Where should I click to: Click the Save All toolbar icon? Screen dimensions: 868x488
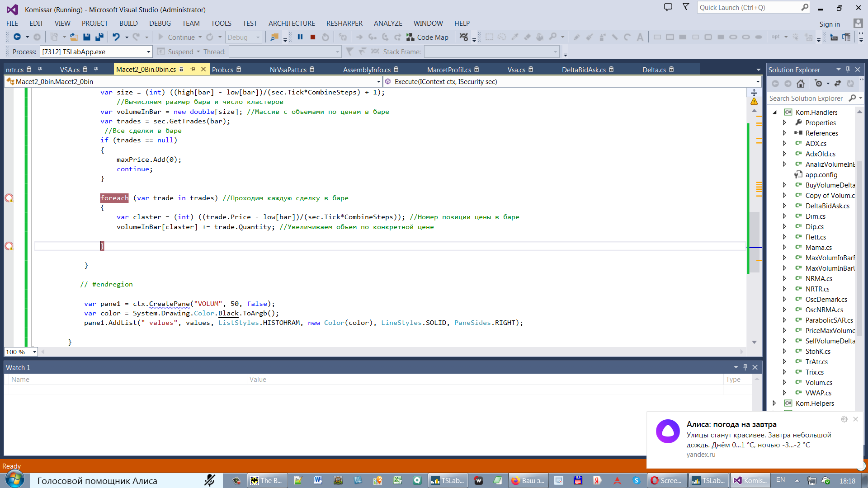(99, 37)
